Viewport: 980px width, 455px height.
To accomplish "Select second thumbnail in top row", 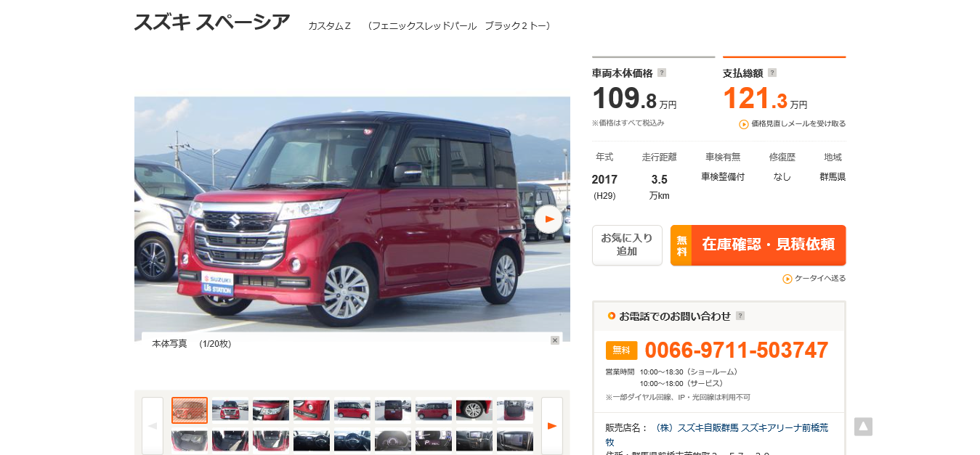I will (x=230, y=410).
